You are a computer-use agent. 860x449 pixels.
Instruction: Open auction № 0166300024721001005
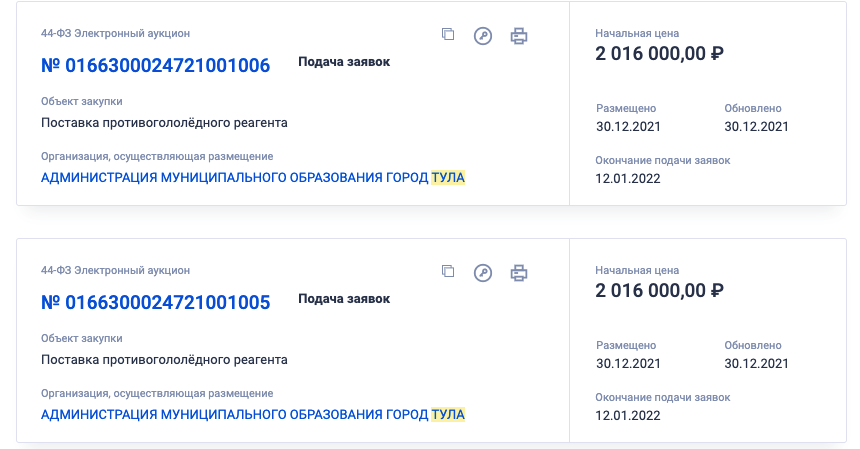156,302
